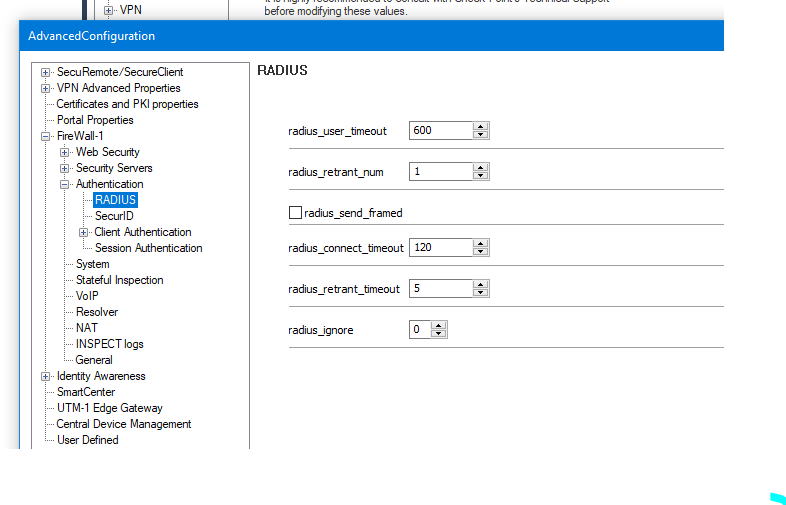The height and width of the screenshot is (505, 786).
Task: Collapse the FireWall-1 tree node
Action: coord(46,136)
